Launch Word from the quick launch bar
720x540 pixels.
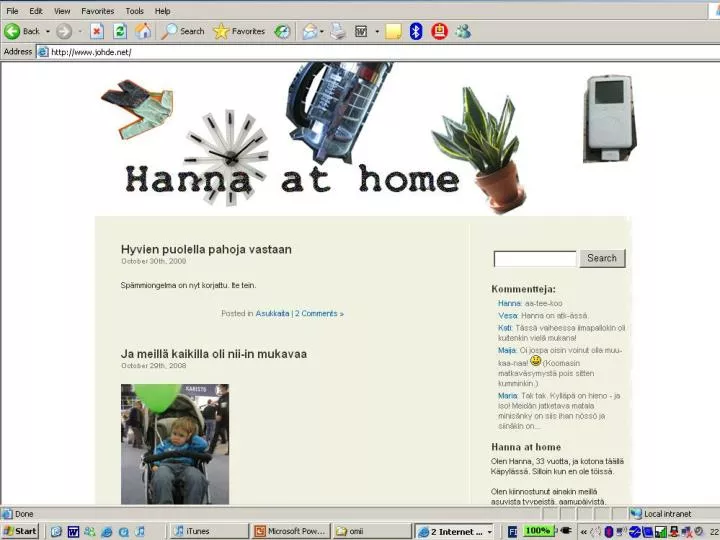[73, 532]
